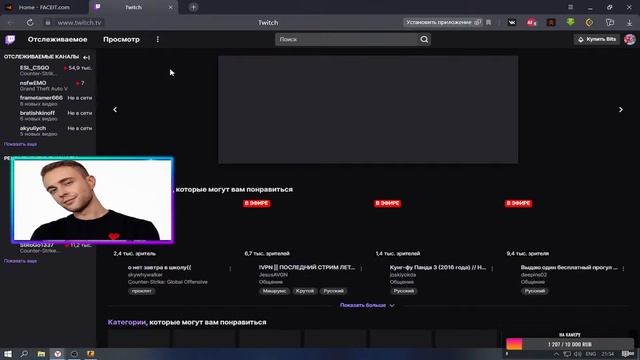Open the red ad-blocker extension icon
This screenshot has height=360, width=640.
coord(531,22)
